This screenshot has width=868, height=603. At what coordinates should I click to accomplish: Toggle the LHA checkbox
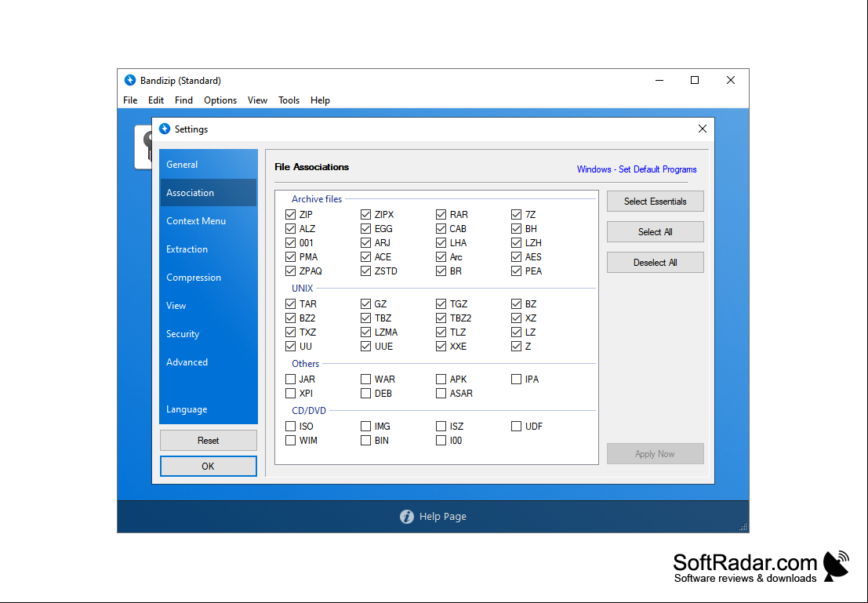point(441,242)
